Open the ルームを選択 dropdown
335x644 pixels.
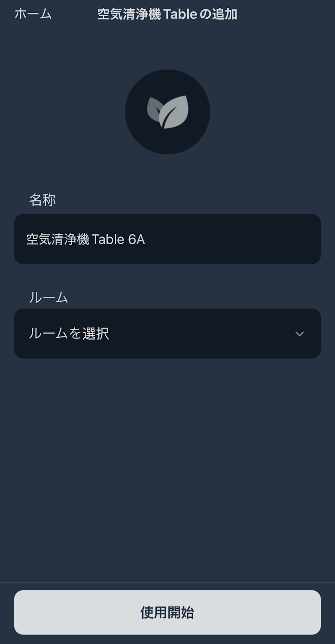pos(167,334)
